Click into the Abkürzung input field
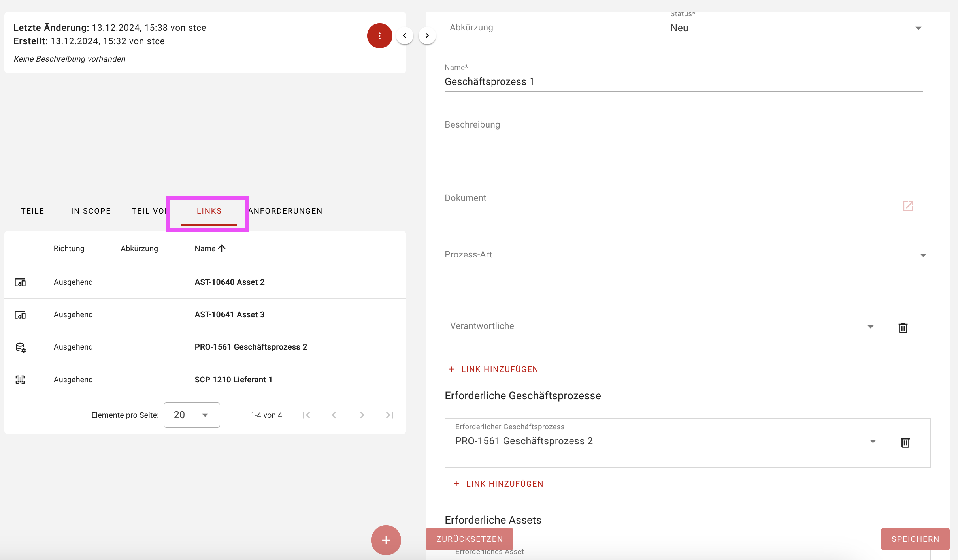This screenshot has height=560, width=958. [555, 28]
